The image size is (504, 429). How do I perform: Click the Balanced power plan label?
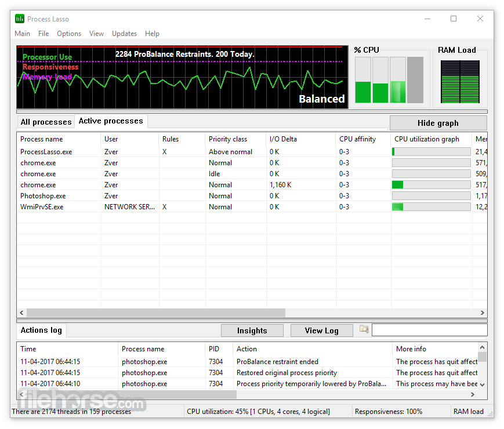tap(322, 99)
